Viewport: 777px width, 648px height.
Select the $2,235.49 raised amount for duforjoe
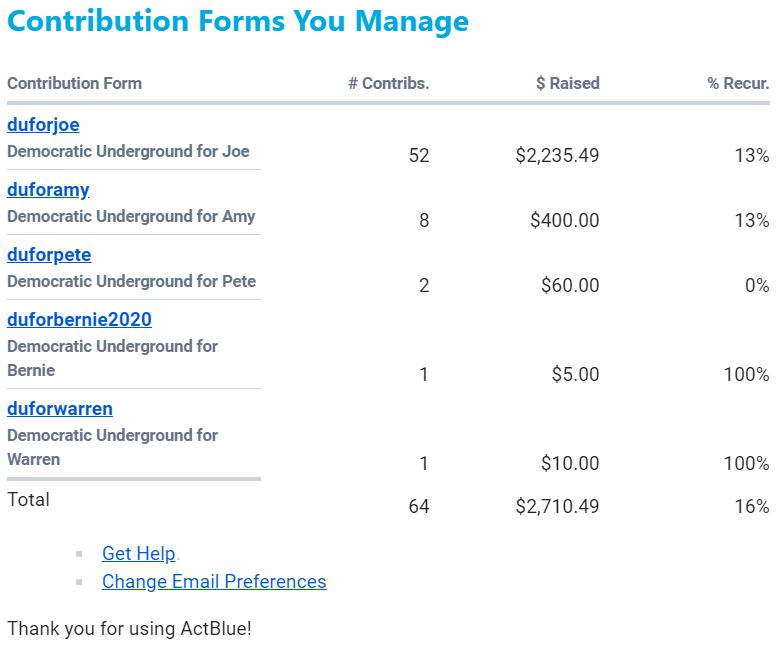click(x=557, y=155)
